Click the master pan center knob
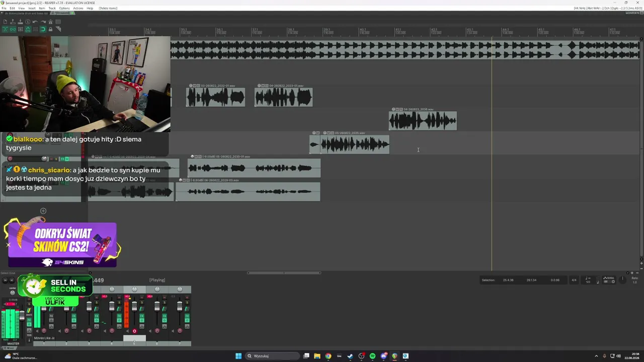 coord(13,293)
